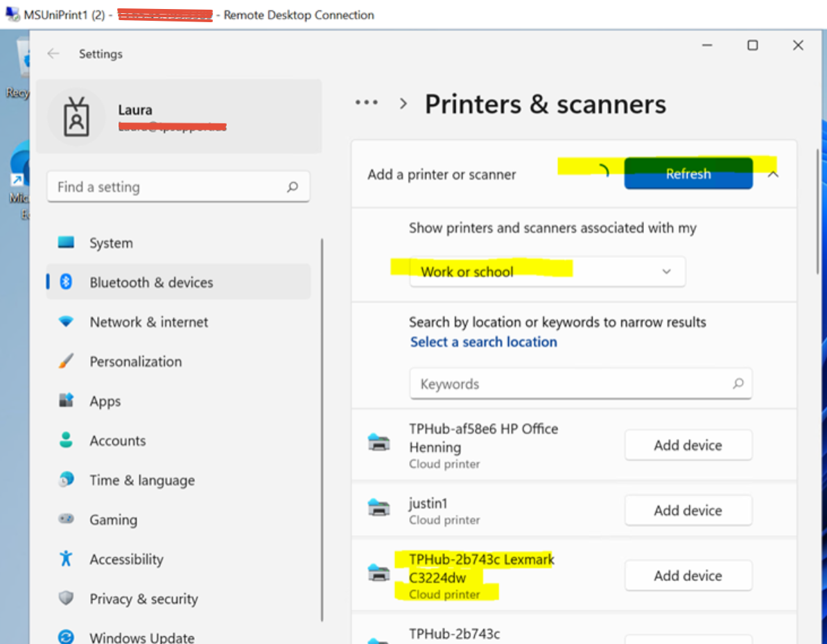Click the Refresh button
The image size is (827, 644).
click(688, 173)
